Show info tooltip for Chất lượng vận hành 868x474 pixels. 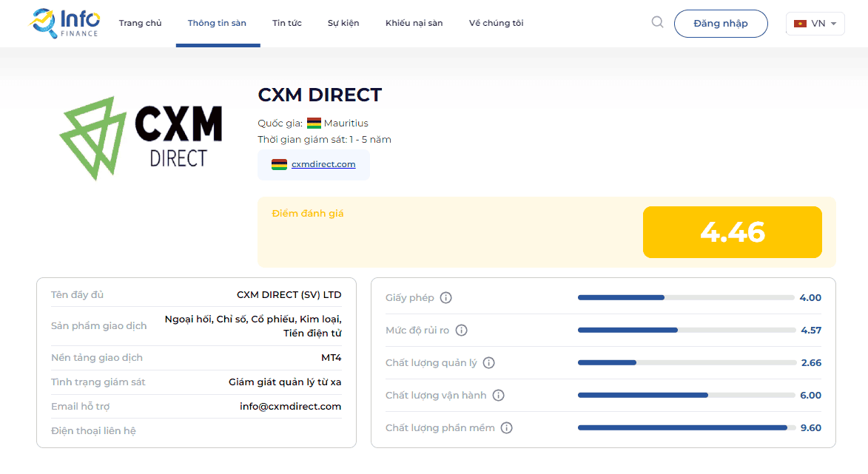(x=498, y=396)
